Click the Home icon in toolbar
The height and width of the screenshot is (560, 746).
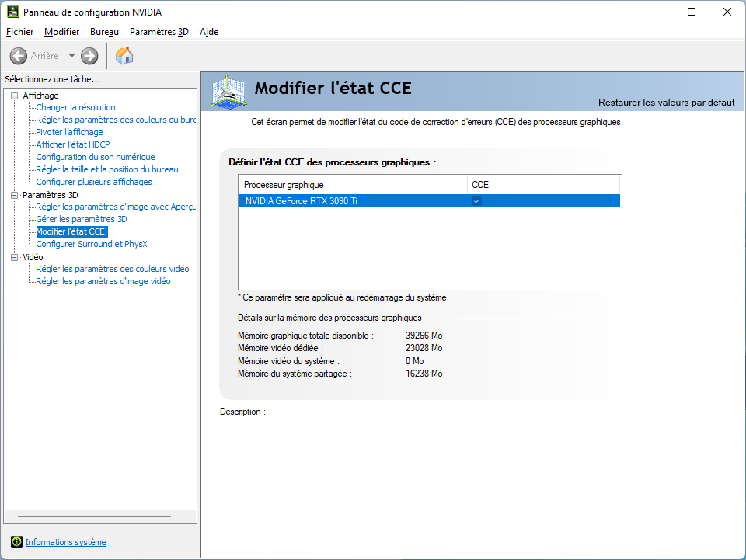coord(124,55)
